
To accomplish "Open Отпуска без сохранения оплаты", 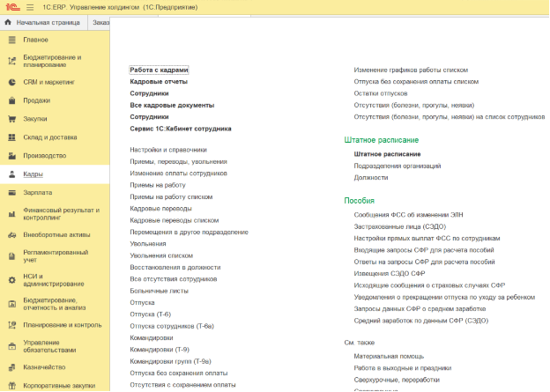I will 179,374.
